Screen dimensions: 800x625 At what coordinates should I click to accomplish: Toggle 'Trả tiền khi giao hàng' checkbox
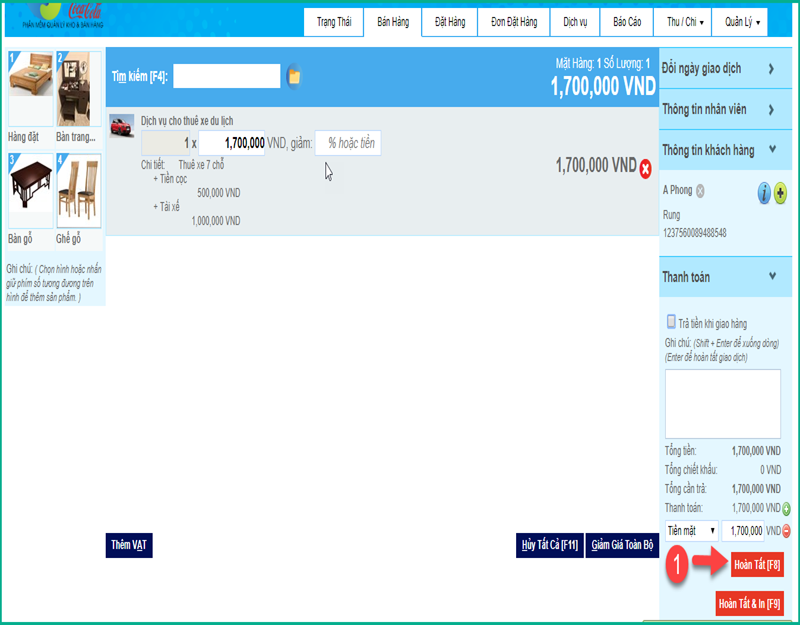coord(671,322)
